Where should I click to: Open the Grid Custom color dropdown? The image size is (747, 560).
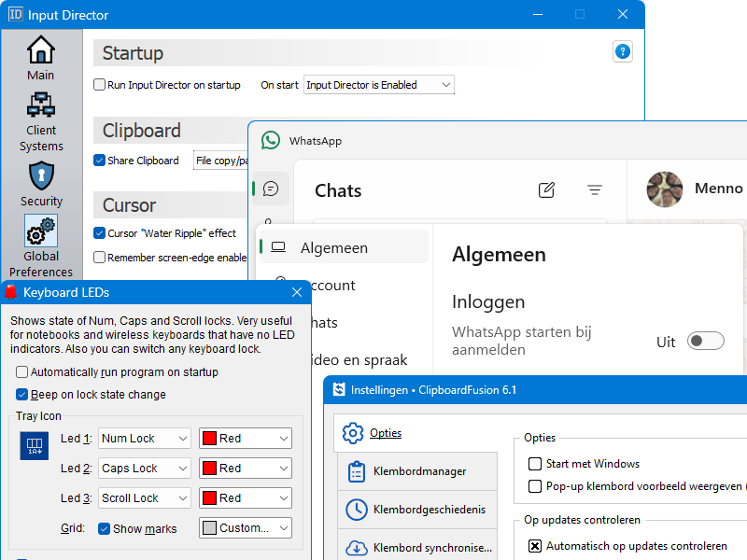tap(246, 528)
